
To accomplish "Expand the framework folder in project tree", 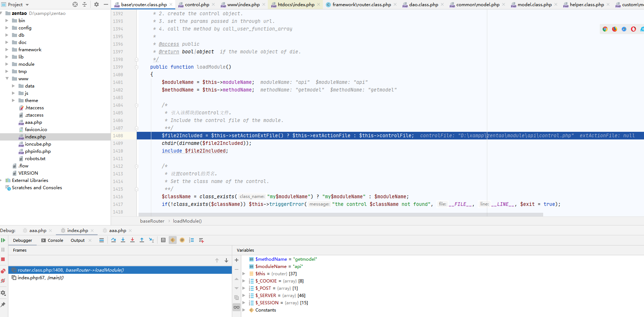I will pos(7,50).
